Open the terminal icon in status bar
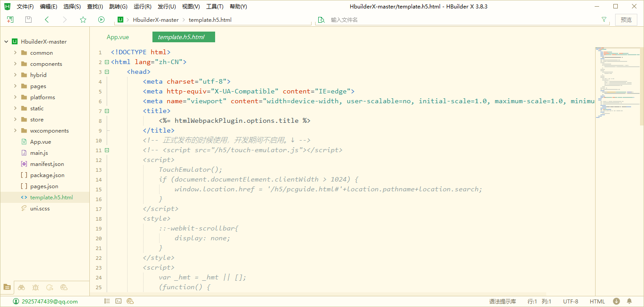Viewport: 644px width, 307px height. (x=119, y=301)
